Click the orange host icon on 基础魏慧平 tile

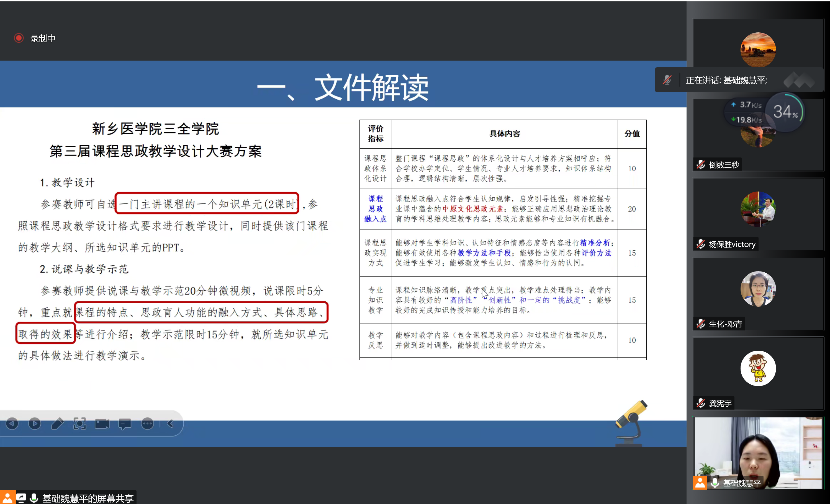(x=700, y=483)
